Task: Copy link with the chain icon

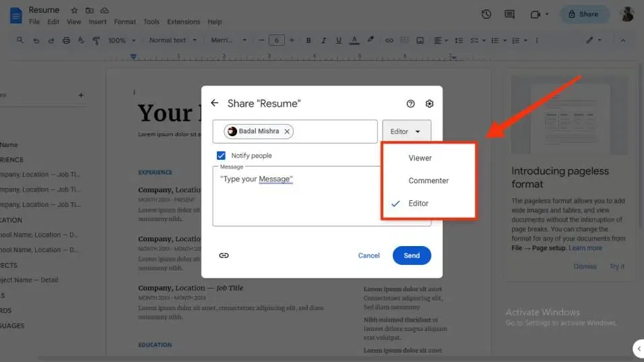Action: pos(224,255)
